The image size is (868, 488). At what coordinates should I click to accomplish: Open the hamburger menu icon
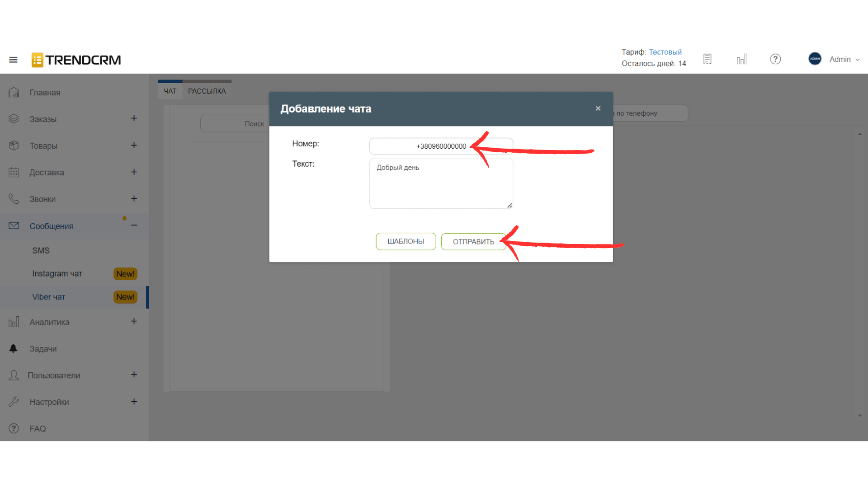click(13, 60)
